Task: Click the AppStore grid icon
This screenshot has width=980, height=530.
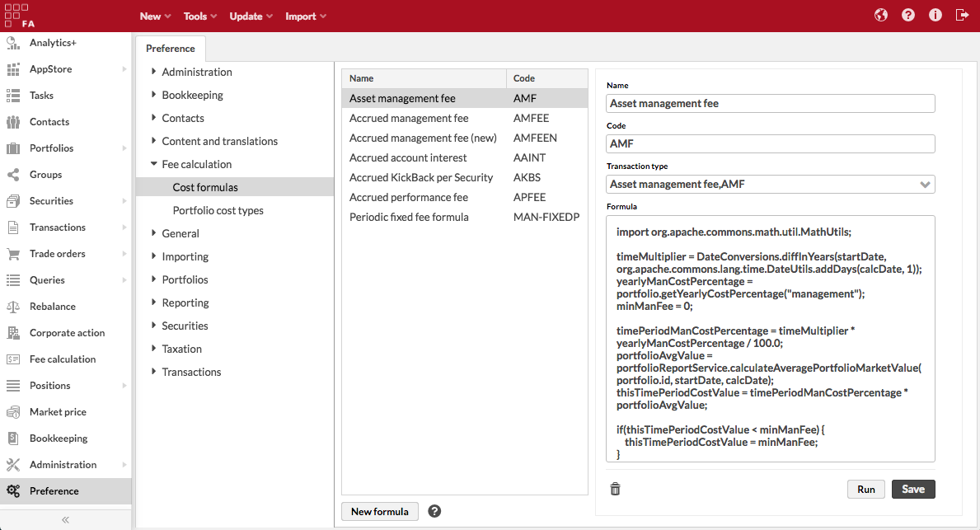Action: pyautogui.click(x=13, y=69)
